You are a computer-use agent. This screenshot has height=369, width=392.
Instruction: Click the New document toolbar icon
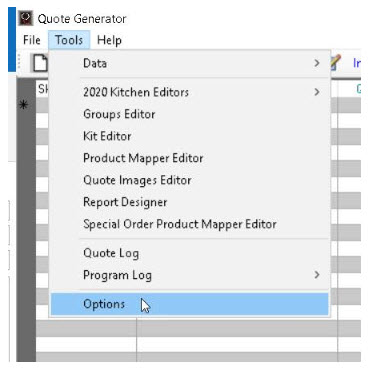[x=40, y=63]
